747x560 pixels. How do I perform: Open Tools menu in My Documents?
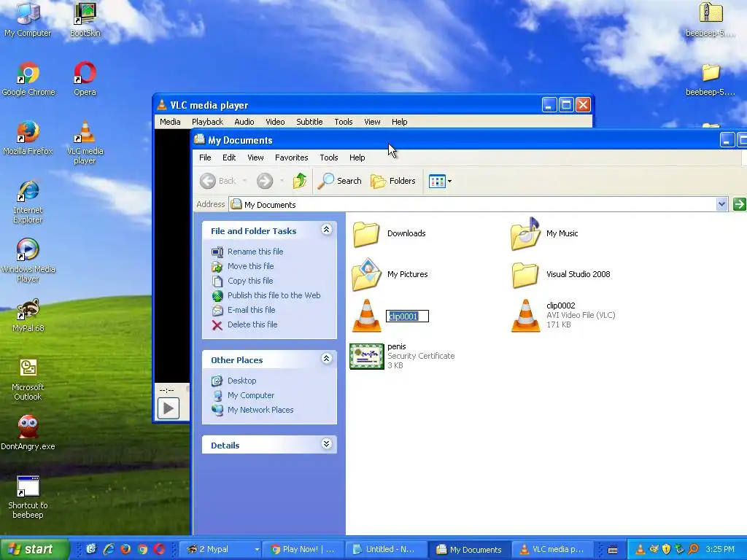point(329,157)
